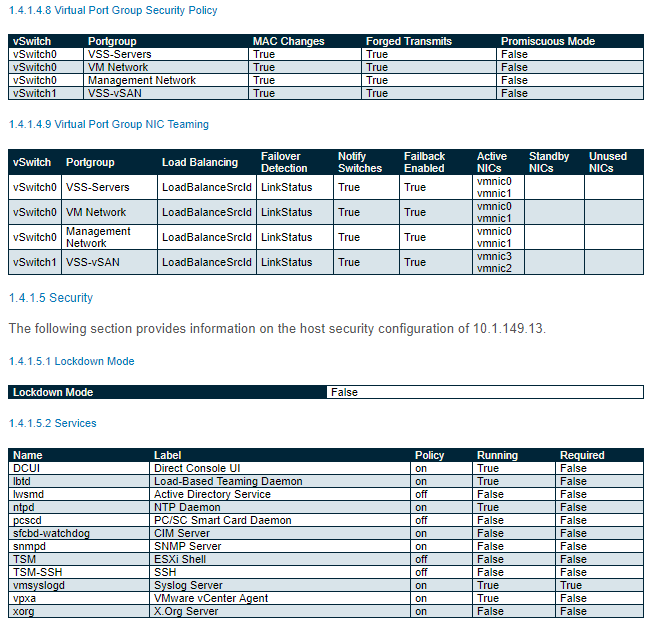
Task: Select the 1.4.1.5 Security heading
Action: [x=51, y=298]
